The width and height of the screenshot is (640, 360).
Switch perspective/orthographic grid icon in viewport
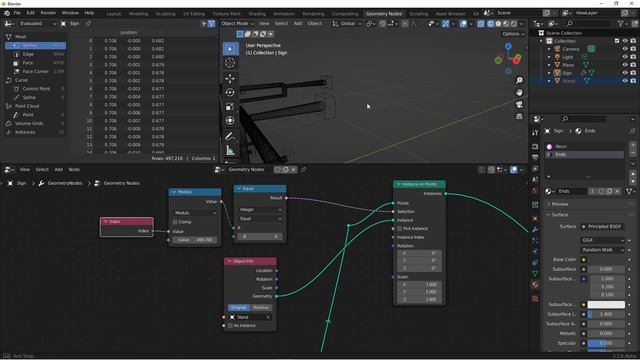click(519, 117)
